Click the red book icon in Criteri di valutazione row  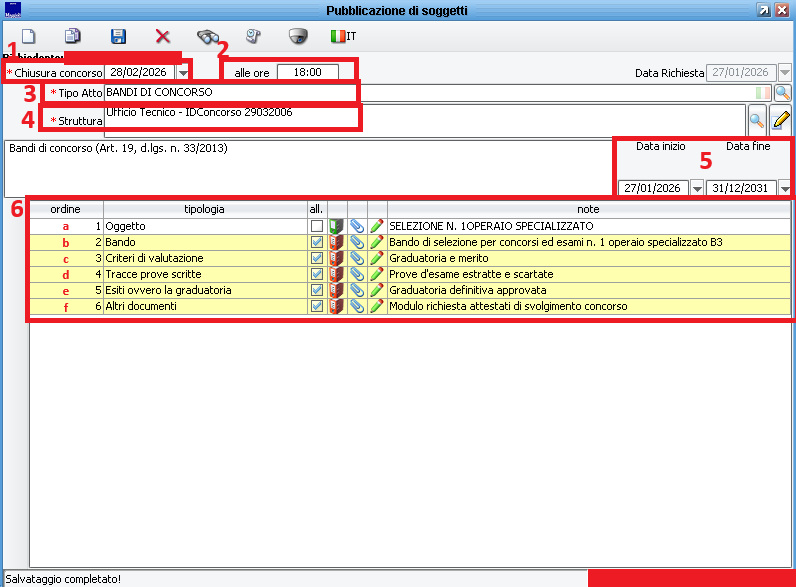337,258
